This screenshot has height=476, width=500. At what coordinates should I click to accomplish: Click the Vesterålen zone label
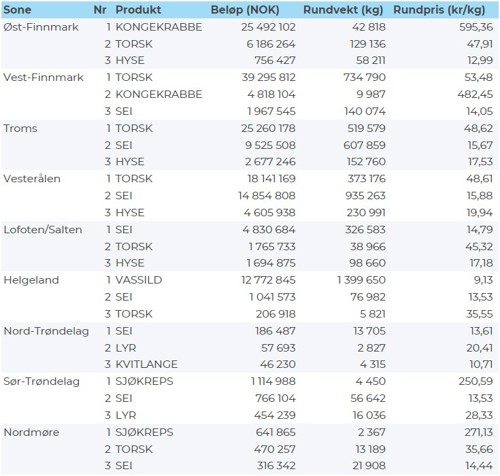click(x=32, y=179)
